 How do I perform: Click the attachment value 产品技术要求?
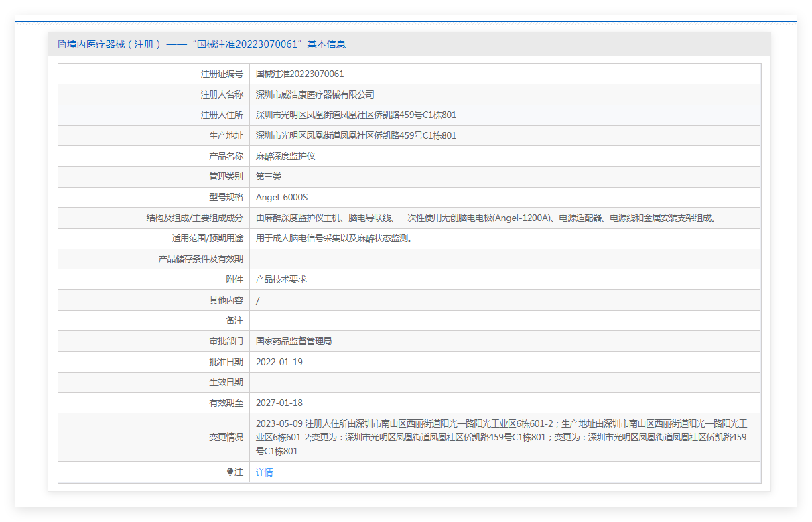click(281, 279)
